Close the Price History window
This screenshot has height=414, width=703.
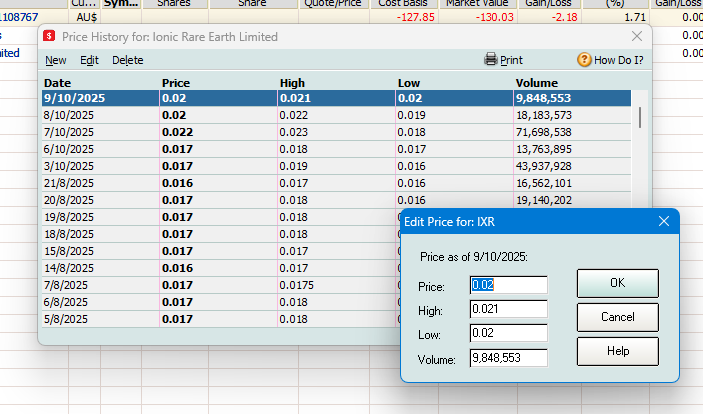click(x=637, y=36)
